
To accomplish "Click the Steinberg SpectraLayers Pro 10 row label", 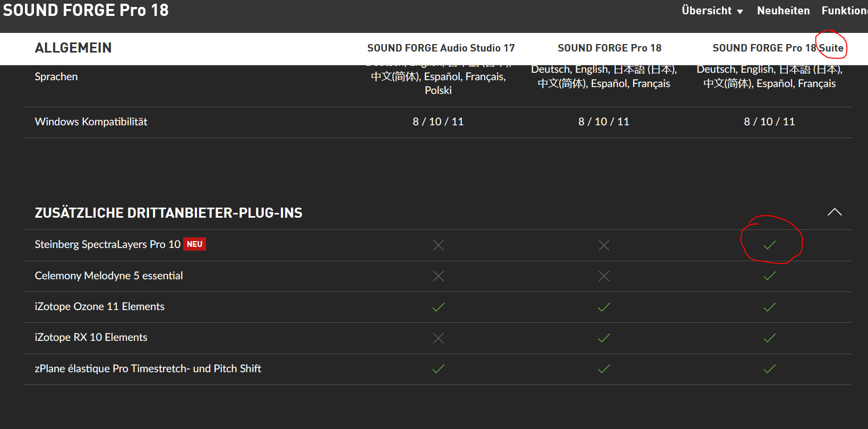I will click(107, 244).
